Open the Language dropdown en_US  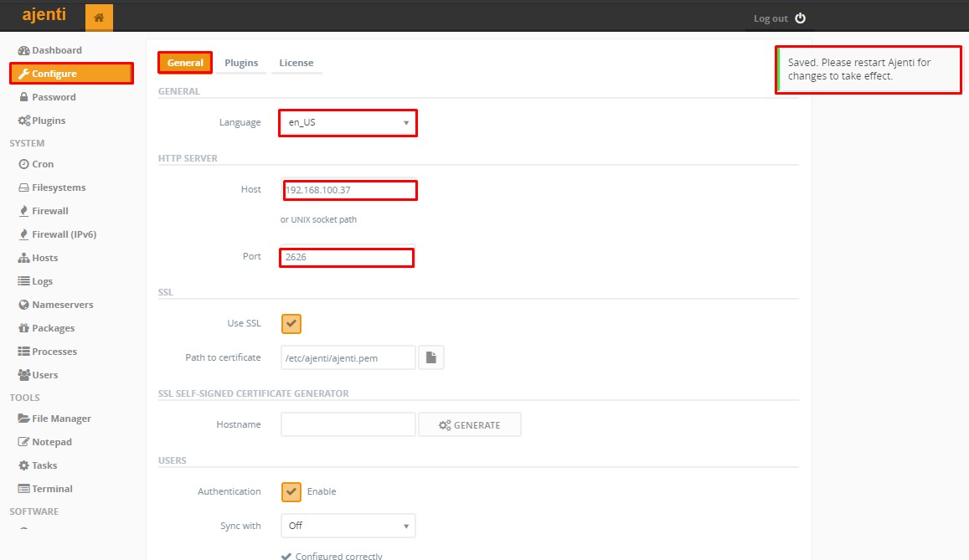point(348,122)
